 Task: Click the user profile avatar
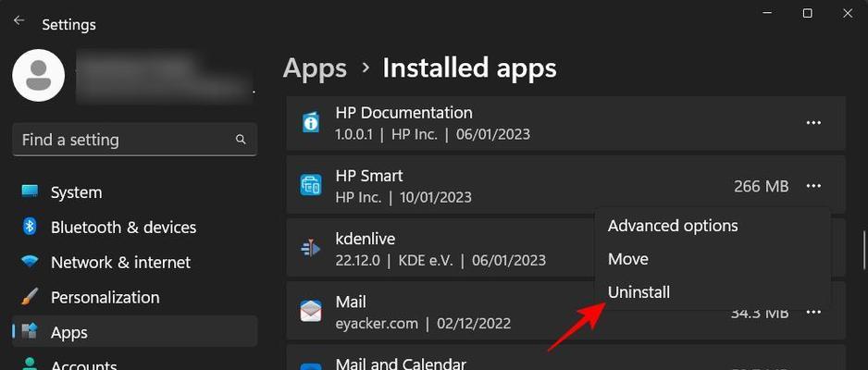point(39,75)
